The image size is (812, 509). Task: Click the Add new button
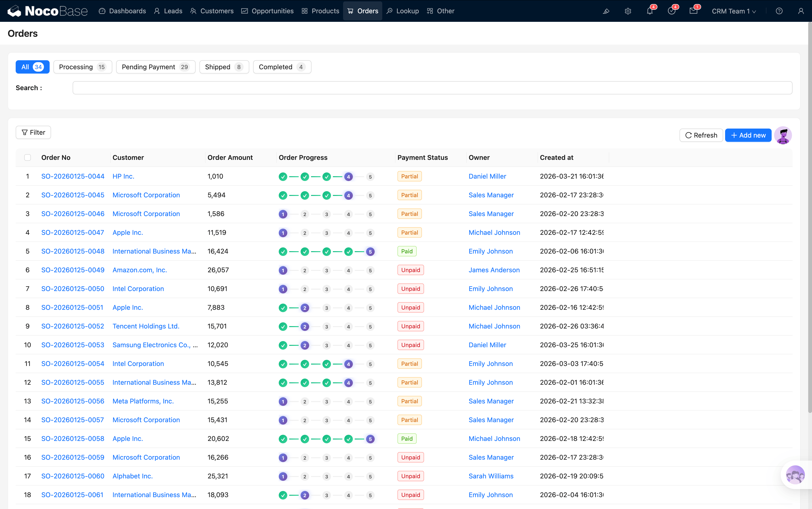tap(748, 135)
